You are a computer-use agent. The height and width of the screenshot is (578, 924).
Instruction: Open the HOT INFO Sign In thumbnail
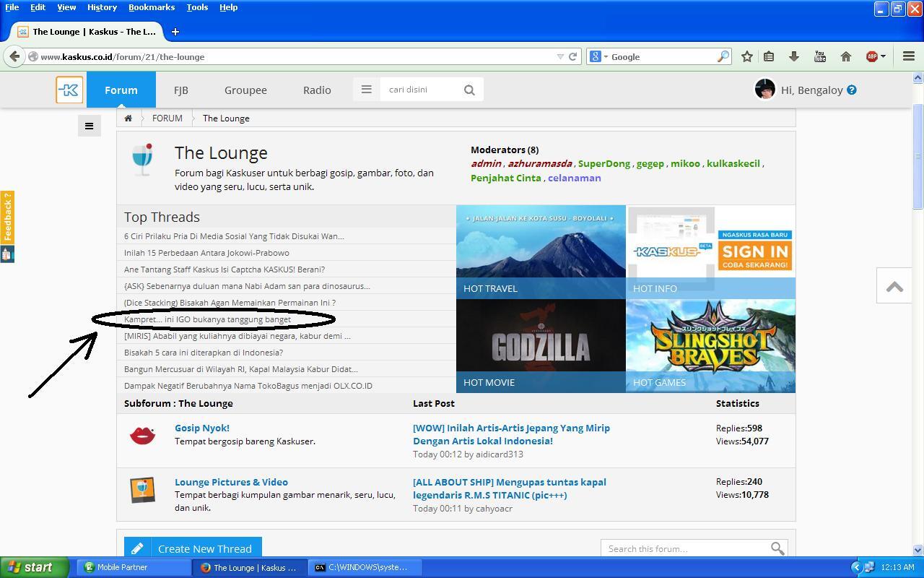[x=710, y=251]
